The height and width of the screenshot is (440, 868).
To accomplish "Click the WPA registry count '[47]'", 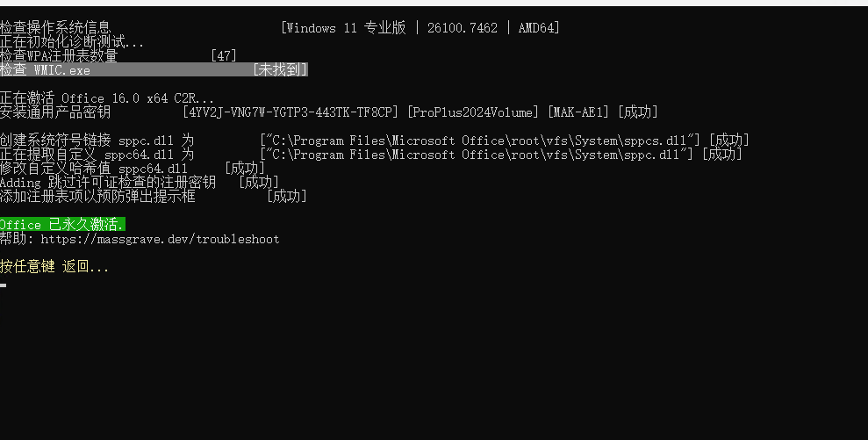I will [x=224, y=56].
